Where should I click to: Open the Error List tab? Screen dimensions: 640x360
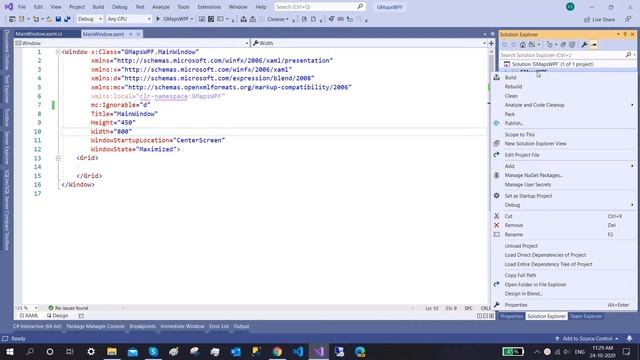click(219, 326)
